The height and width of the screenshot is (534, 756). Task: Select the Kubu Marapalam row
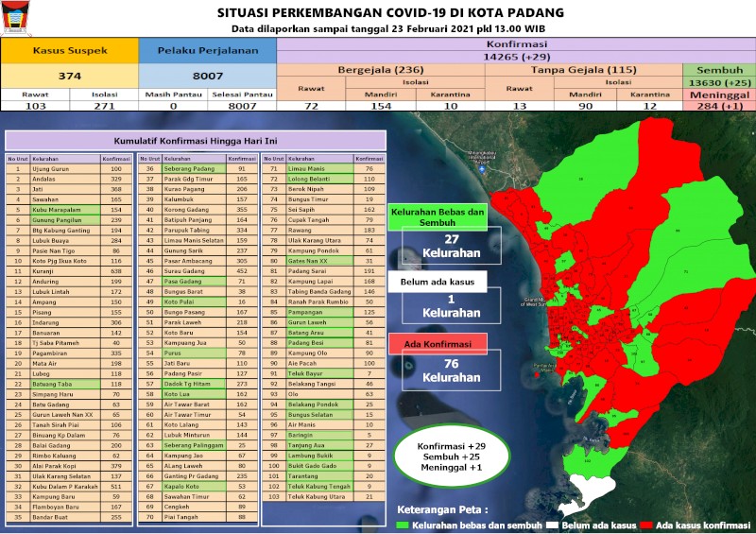click(69, 210)
